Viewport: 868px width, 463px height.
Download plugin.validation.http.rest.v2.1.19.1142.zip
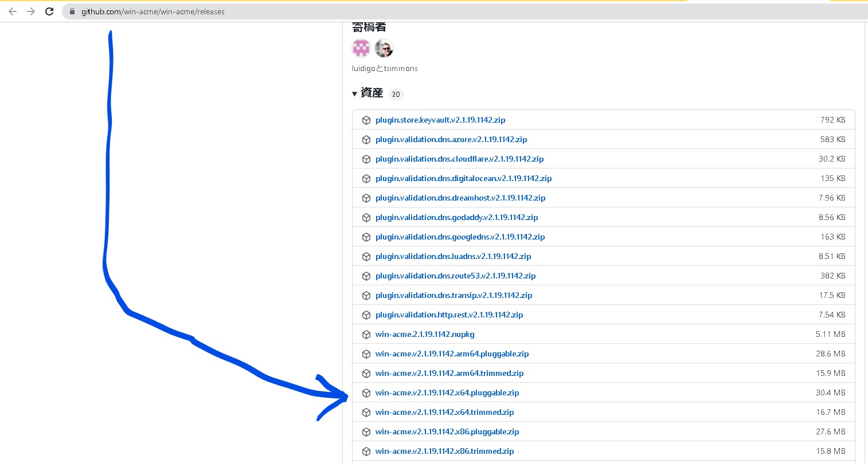click(x=449, y=315)
